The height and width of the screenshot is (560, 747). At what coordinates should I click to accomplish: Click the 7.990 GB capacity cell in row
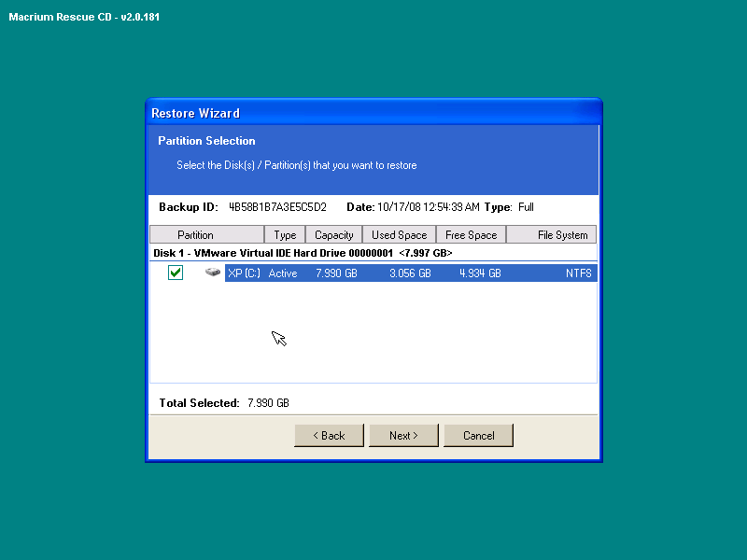336,273
